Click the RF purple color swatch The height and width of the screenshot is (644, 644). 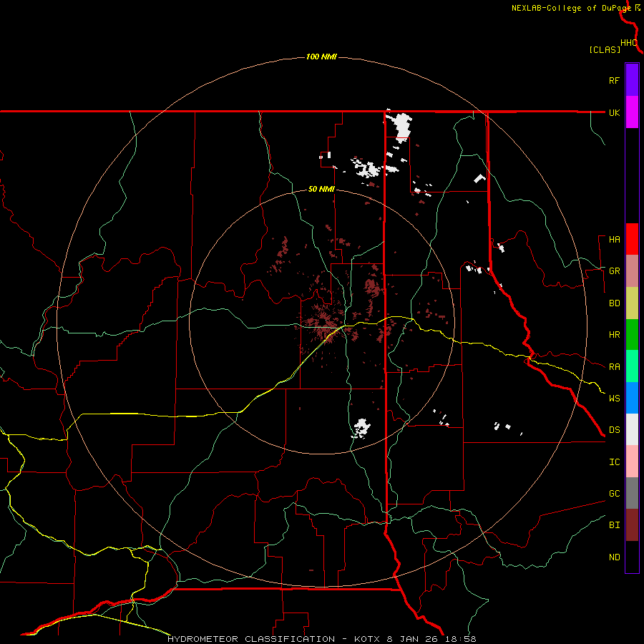point(632,80)
